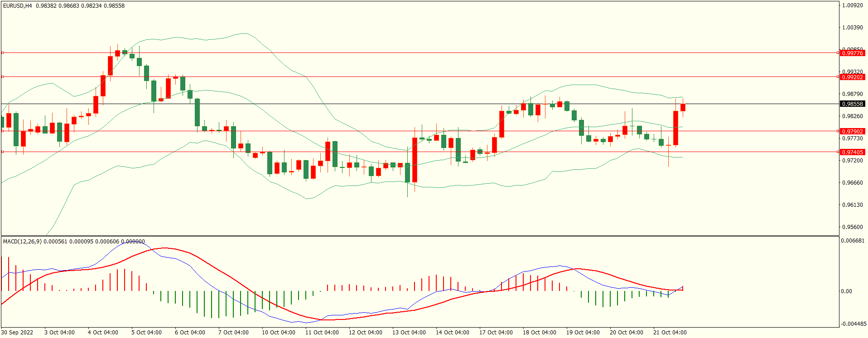Screen dimensions: 868x338
Task: Click the 5 Oct 04:00 time axis label
Action: tap(146, 333)
